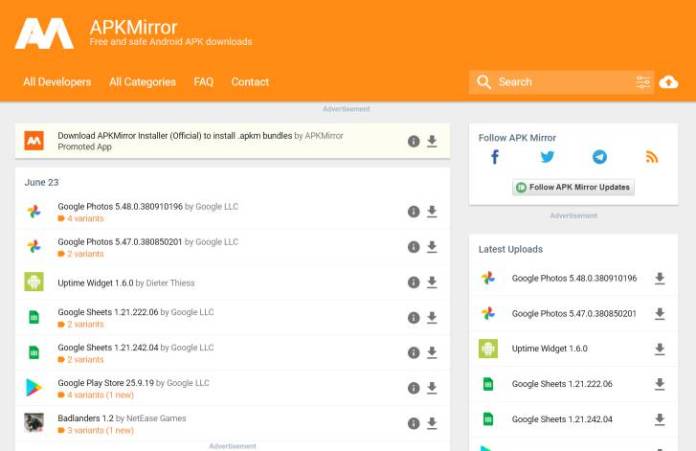Viewport: 696px width, 451px height.
Task: Show info for APKMirror Installer promoted app
Action: [414, 141]
